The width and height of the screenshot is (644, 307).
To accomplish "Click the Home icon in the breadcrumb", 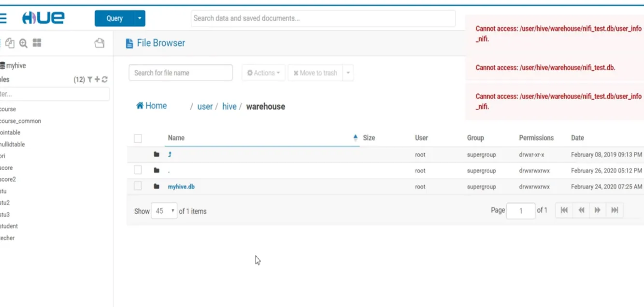I will pyautogui.click(x=140, y=105).
